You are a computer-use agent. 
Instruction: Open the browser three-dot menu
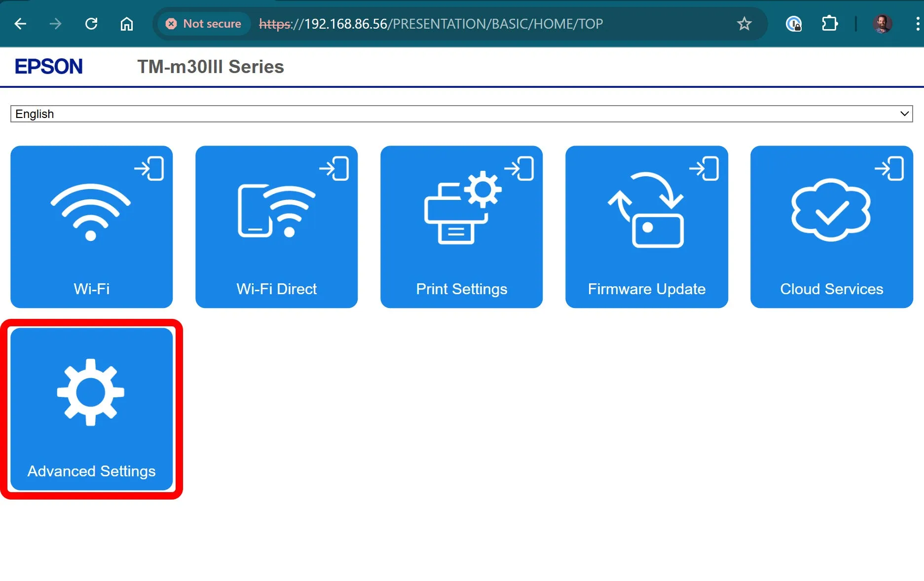(x=917, y=24)
